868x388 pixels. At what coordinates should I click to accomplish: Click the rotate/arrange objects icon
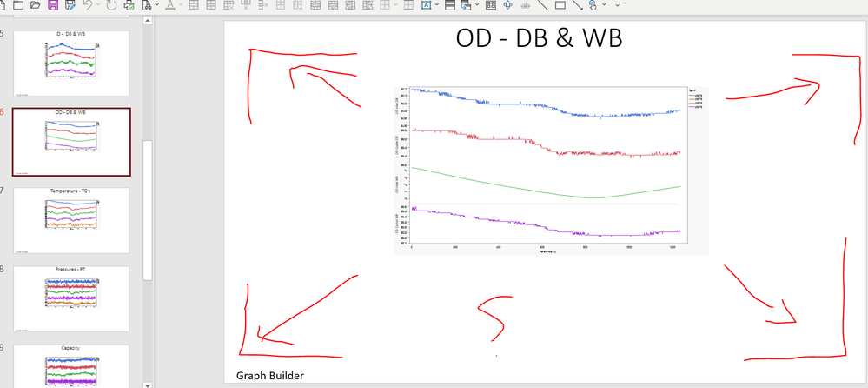(466, 5)
